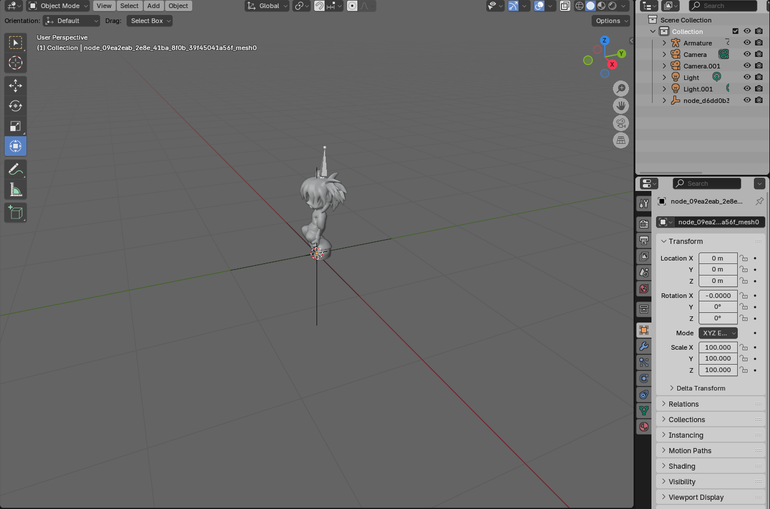Expand the Camera.001 tree item
Image resolution: width=770 pixels, height=509 pixels.
664,66
